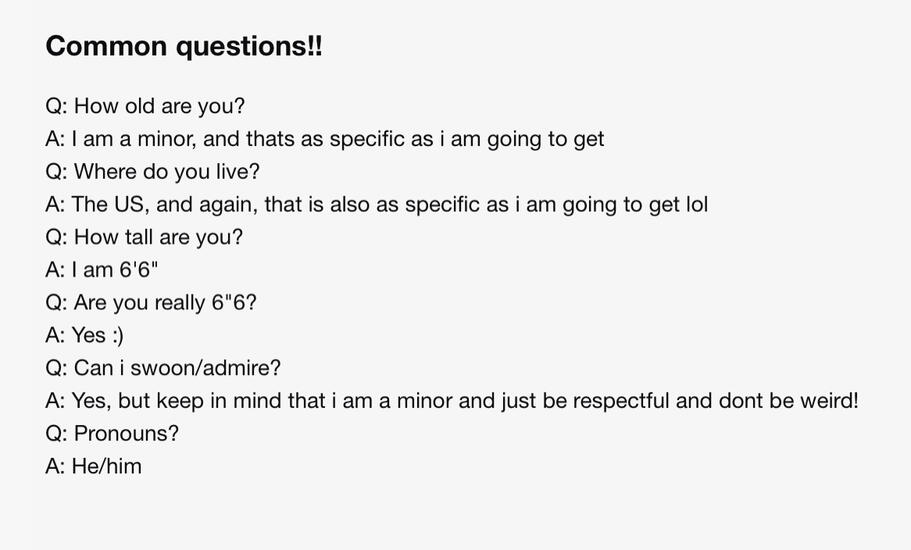Click the "Common questions!!" heading
Viewport: 911px width, 550px height.
184,46
